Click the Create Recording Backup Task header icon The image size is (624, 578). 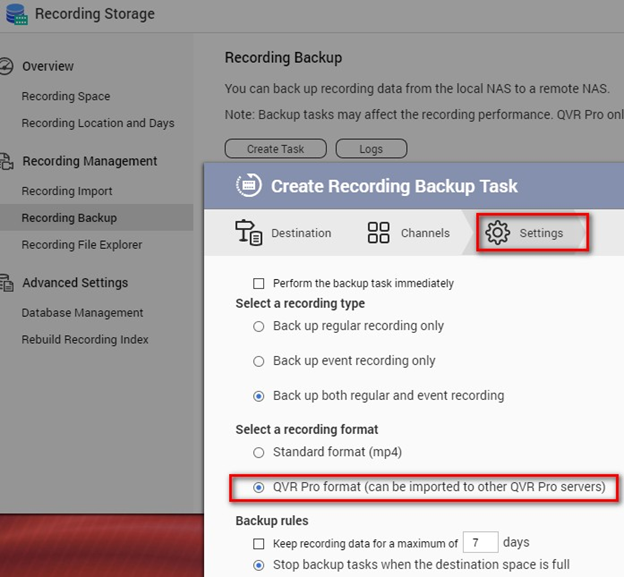click(x=249, y=186)
